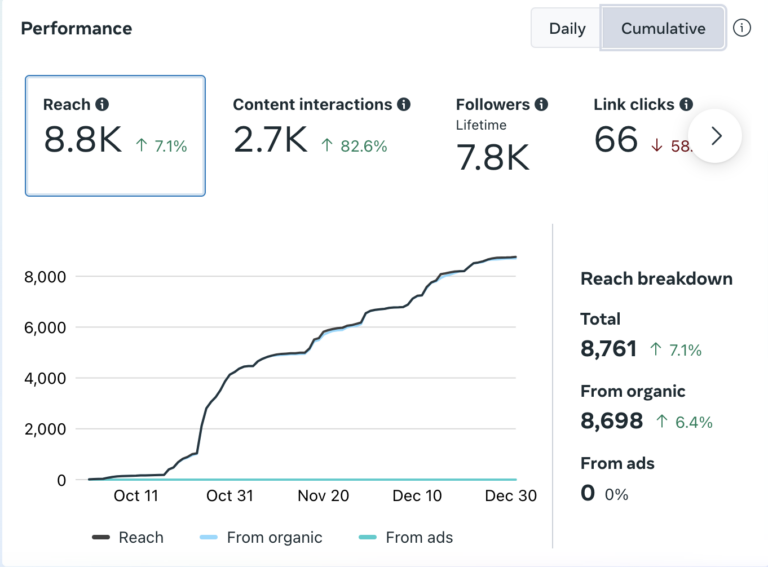The image size is (768, 567).
Task: Click the Content interactions info icon
Action: pyautogui.click(x=404, y=104)
